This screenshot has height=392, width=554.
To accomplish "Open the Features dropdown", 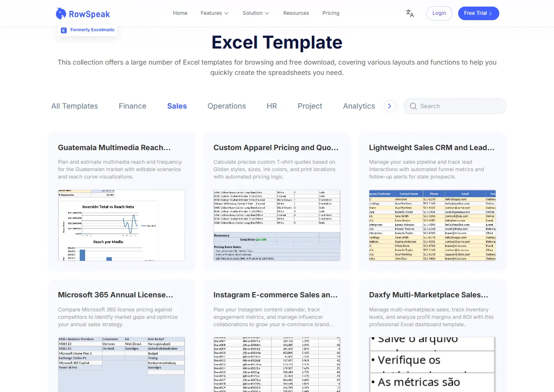I will point(214,13).
